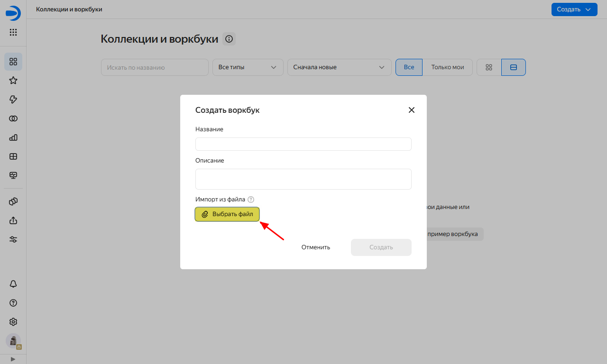The image size is (607, 364).
Task: Open Connections lightning icon in sidebar
Action: click(x=13, y=100)
